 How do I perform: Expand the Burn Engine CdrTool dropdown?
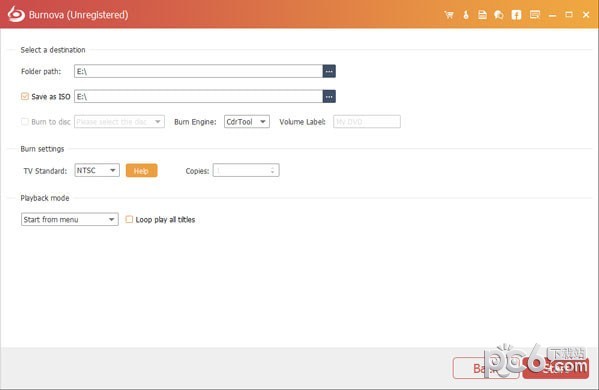coord(247,122)
